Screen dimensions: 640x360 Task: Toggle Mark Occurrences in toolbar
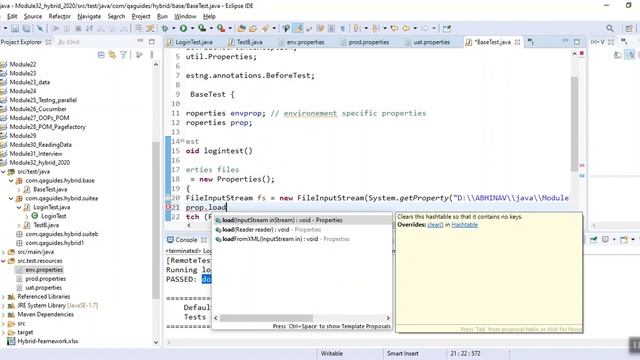click(x=299, y=29)
